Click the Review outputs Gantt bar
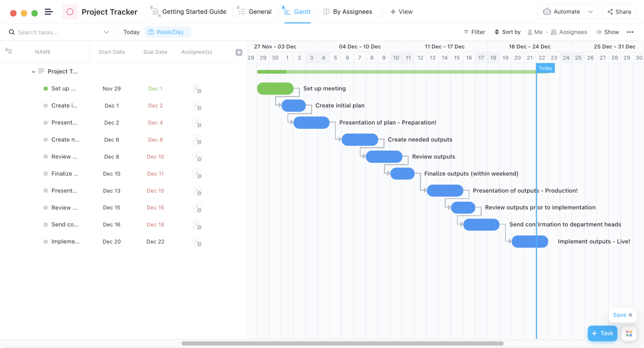This screenshot has height=348, width=644. (x=384, y=157)
